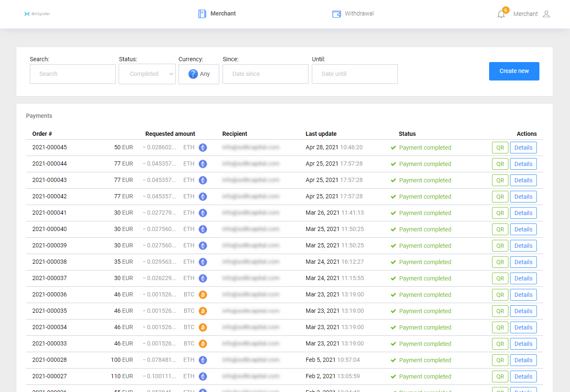Click ETH coin icon for order 2021-000039
This screenshot has height=392, width=570.
tap(203, 246)
